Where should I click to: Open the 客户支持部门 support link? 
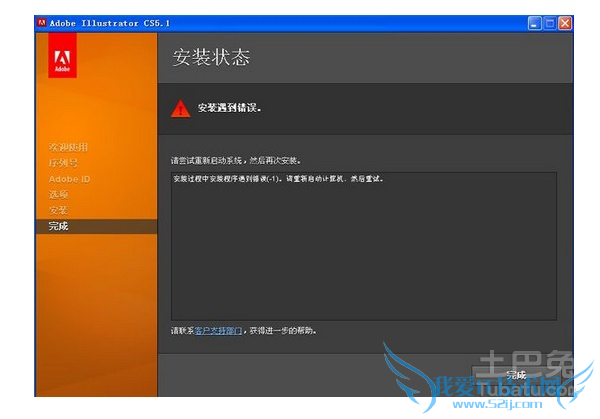(218, 331)
